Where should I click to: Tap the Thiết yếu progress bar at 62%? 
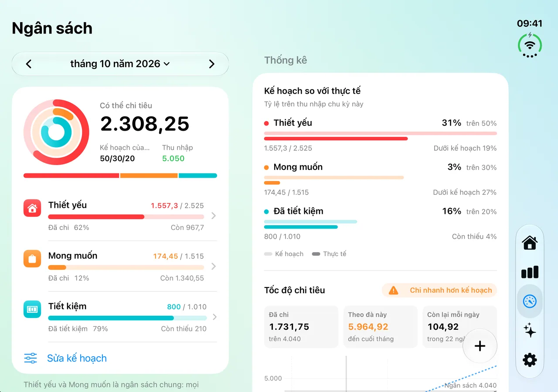point(126,216)
